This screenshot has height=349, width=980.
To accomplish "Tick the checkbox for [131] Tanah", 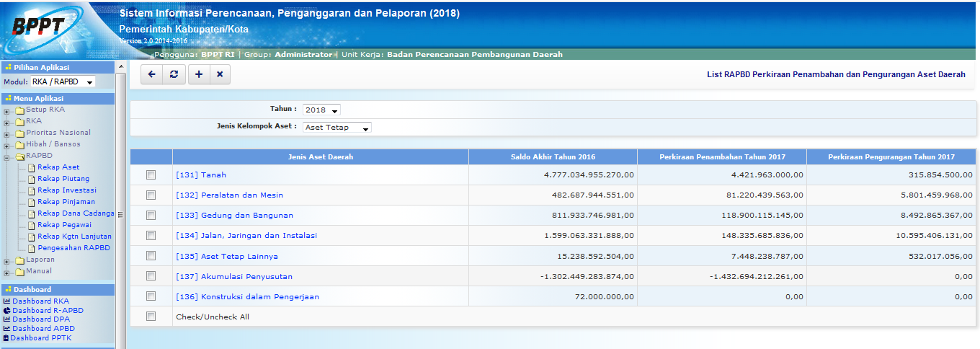I will 151,175.
